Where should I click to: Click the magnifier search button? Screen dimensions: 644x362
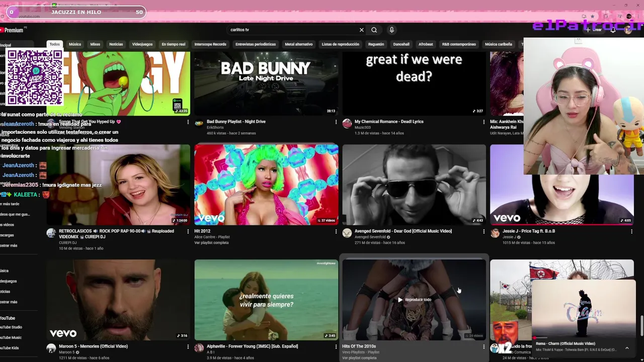tap(374, 30)
